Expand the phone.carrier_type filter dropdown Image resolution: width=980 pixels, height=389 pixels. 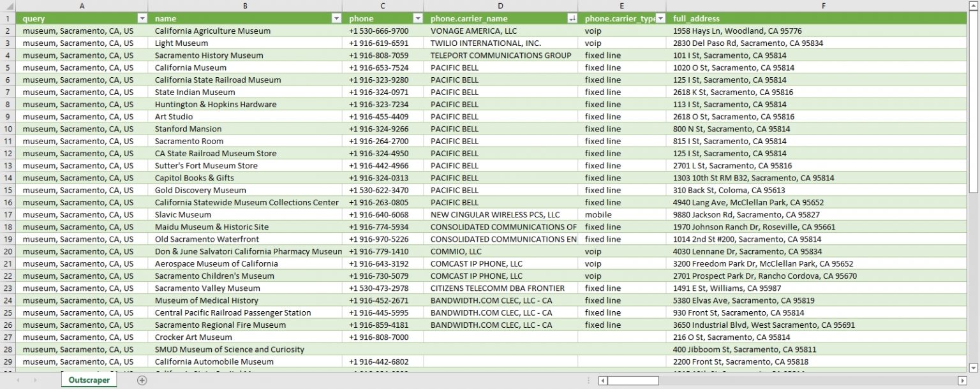(x=660, y=18)
